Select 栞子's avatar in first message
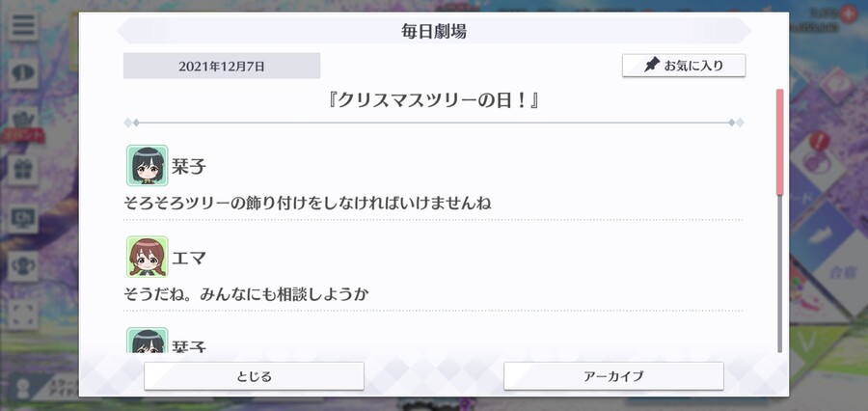The width and height of the screenshot is (868, 411). pos(147,166)
